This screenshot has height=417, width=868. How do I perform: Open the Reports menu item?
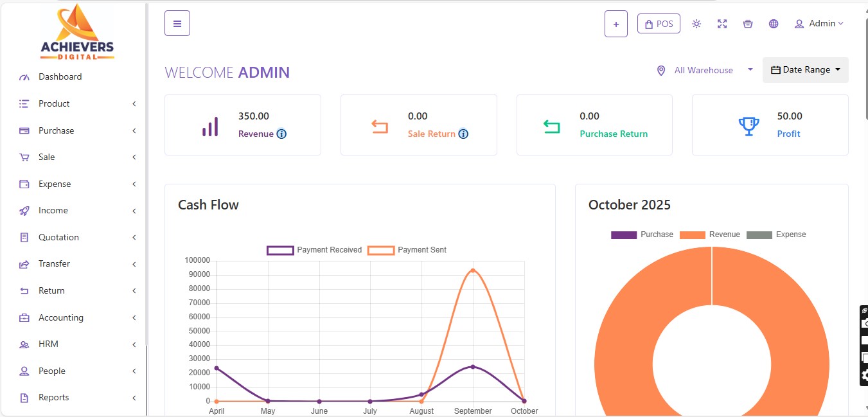(x=55, y=397)
